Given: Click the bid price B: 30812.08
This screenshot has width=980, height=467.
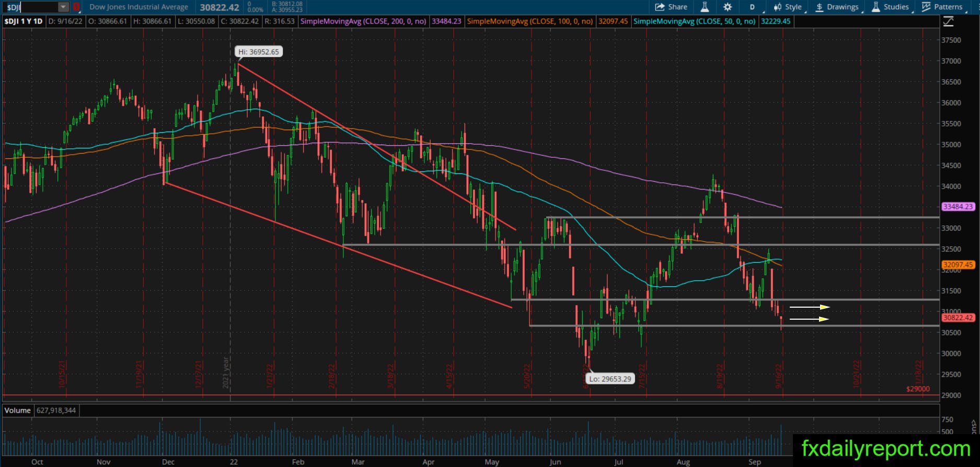Looking at the screenshot, I should coord(287,4).
